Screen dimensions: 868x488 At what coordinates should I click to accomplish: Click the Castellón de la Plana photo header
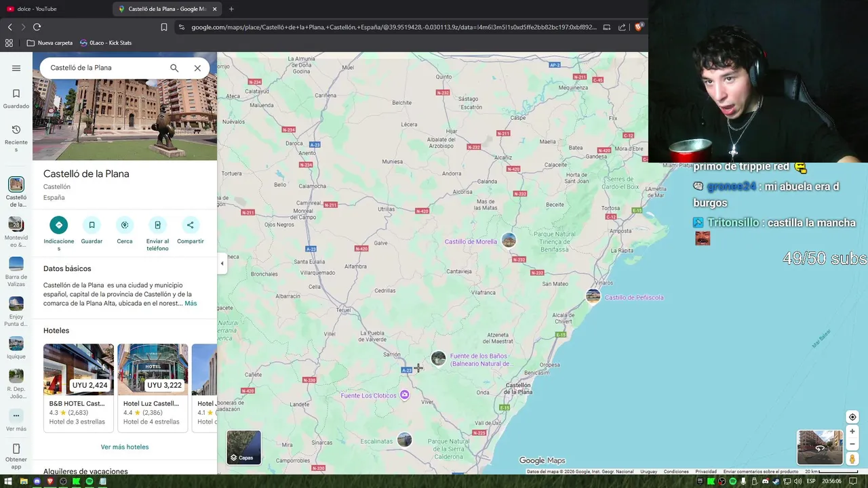pos(125,119)
